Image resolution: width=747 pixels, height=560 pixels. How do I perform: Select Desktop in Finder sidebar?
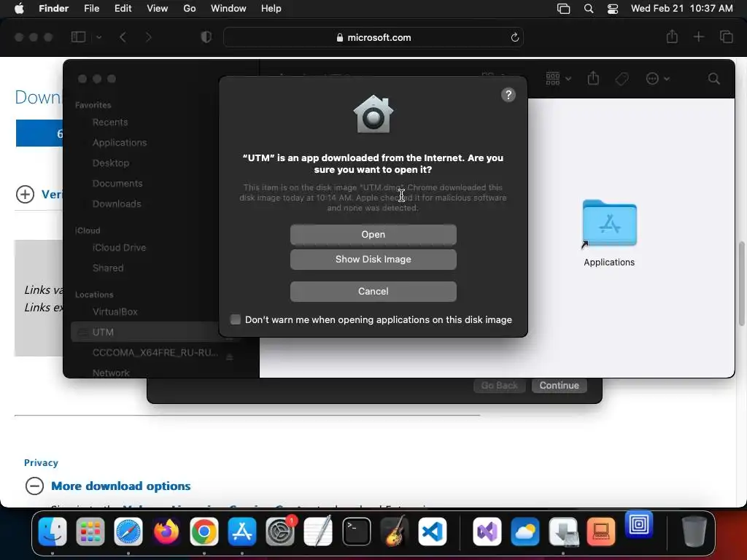coord(111,163)
